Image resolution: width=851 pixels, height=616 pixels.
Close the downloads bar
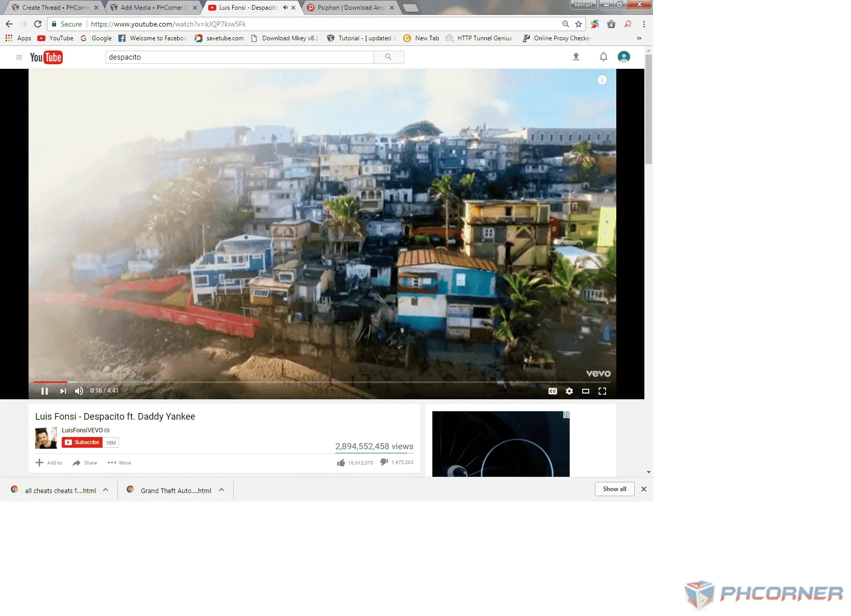point(644,489)
